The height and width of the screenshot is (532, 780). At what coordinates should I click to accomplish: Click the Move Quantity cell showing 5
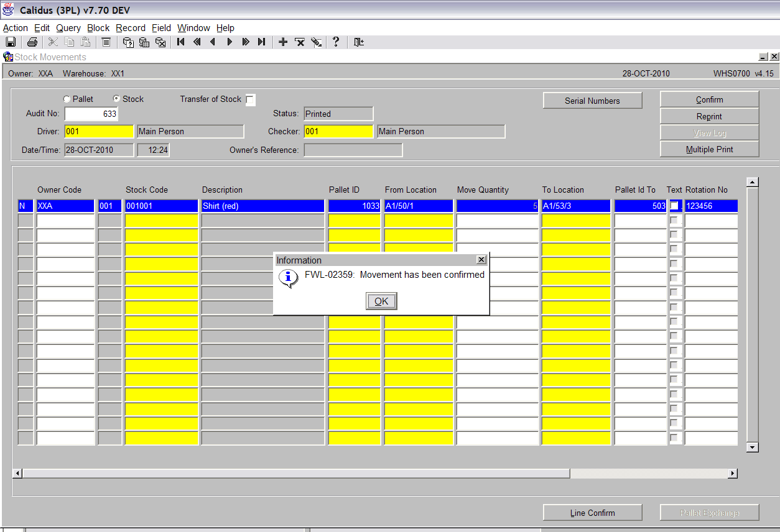click(x=497, y=206)
